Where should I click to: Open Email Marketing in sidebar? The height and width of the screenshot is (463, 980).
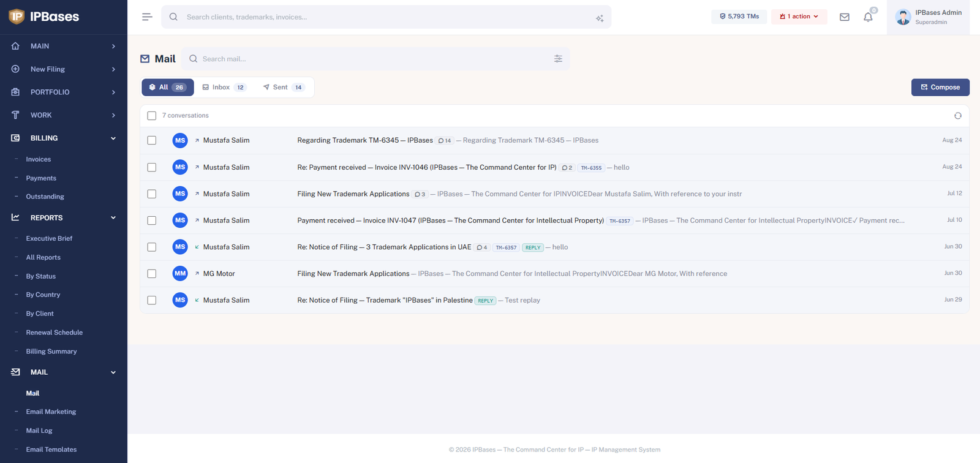51,412
